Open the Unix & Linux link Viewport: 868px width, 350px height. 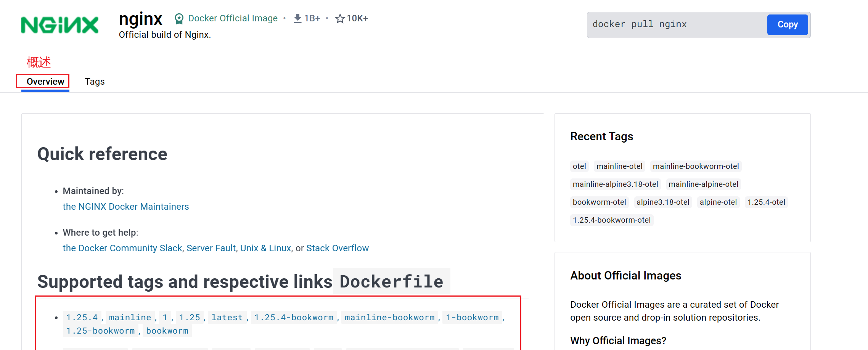265,248
